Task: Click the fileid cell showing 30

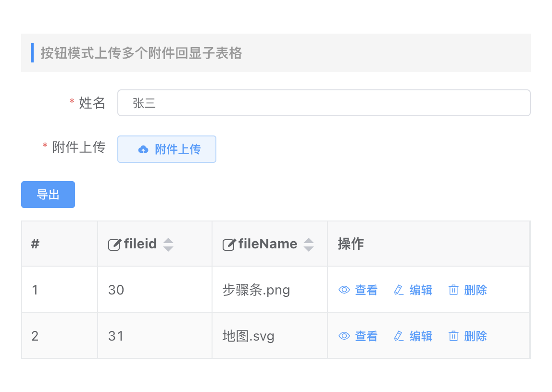Action: click(x=116, y=290)
